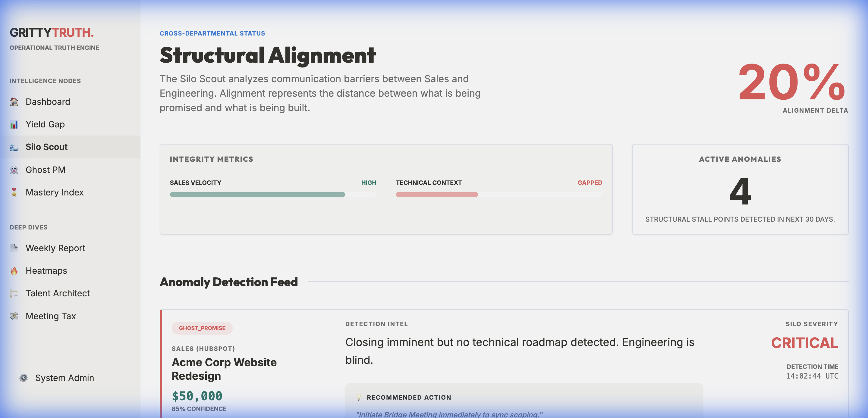Viewport: 868px width, 418px height.
Task: Click the Mastery Index medal icon
Action: 14,192
